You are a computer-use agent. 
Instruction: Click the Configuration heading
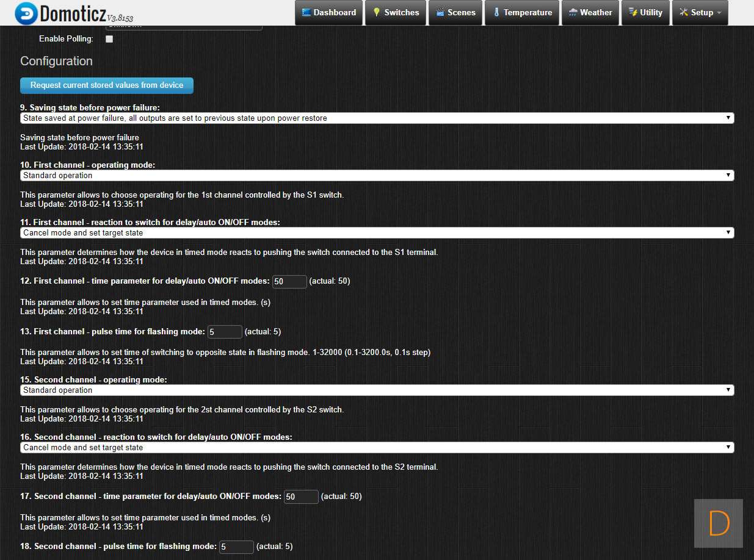point(56,61)
